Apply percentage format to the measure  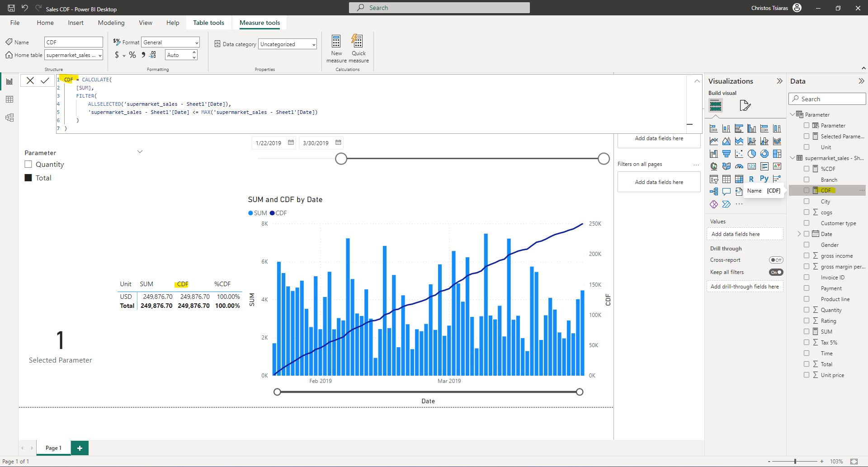click(x=132, y=55)
